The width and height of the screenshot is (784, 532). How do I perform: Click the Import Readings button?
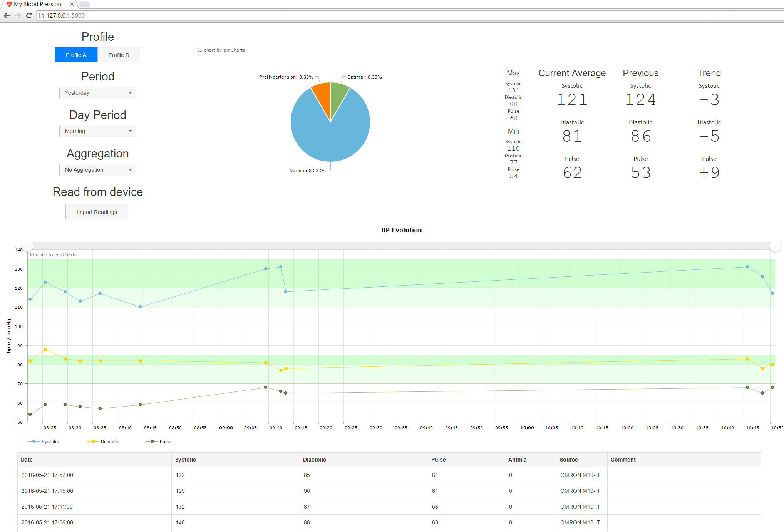point(97,212)
